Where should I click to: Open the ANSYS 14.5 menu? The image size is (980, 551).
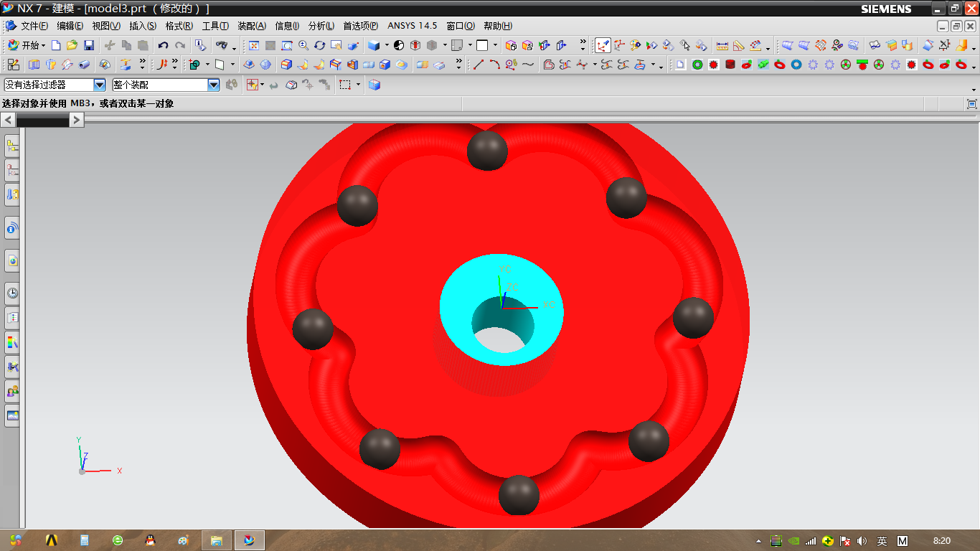(412, 26)
